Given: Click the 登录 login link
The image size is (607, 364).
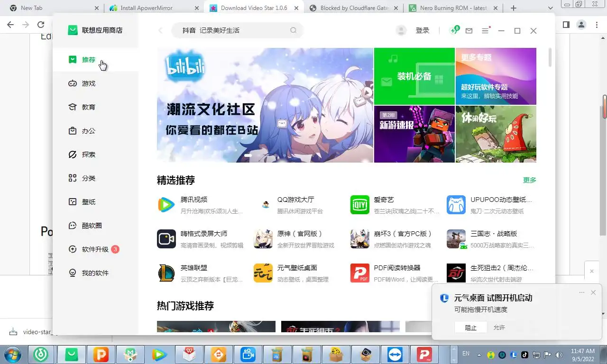Looking at the screenshot, I should pos(423,30).
